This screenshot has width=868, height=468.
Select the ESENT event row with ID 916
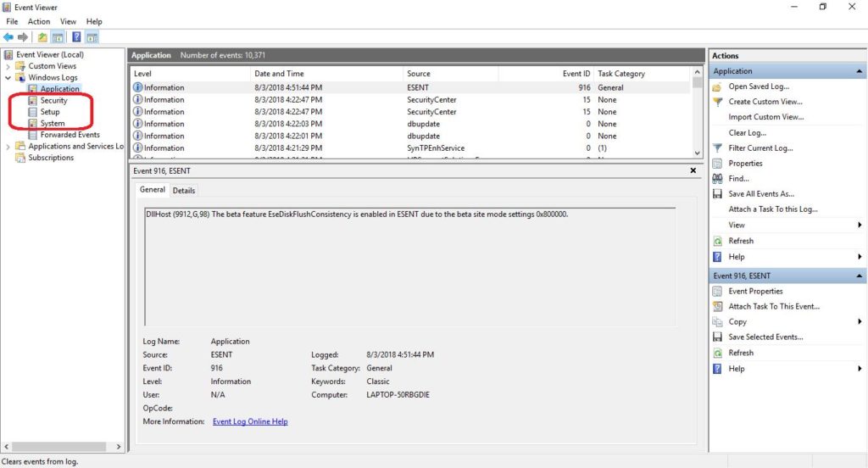(x=411, y=87)
